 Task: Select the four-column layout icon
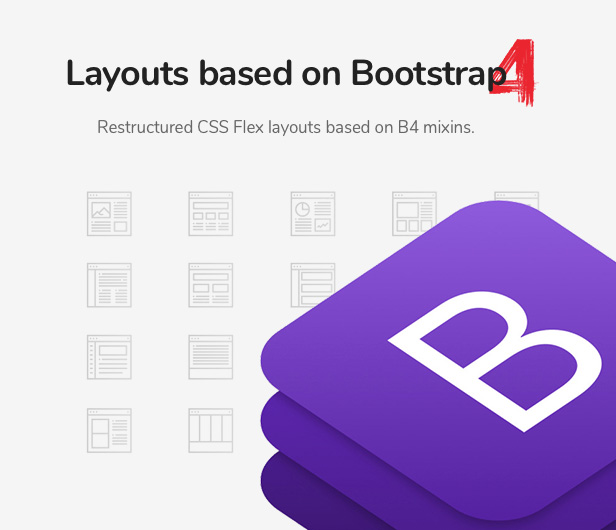click(211, 430)
